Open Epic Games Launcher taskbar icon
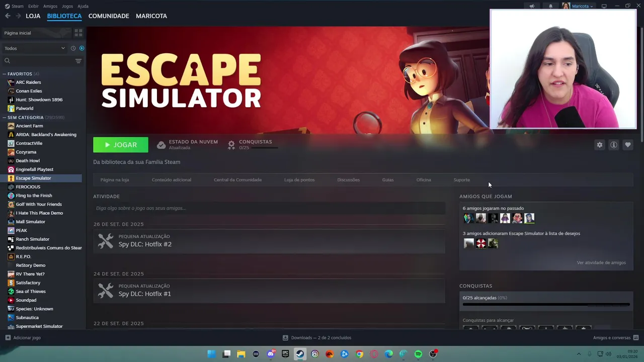Viewport: 644px width, 362px height. [x=285, y=354]
